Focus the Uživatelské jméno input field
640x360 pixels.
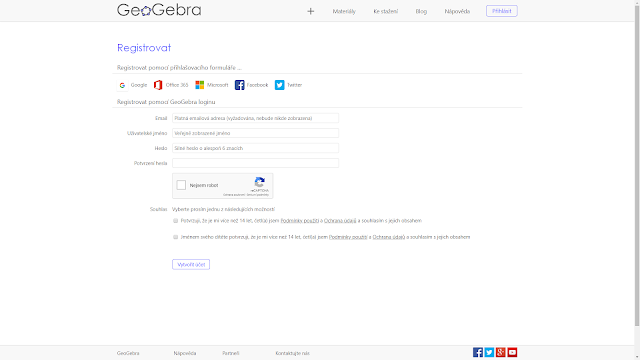[256, 133]
